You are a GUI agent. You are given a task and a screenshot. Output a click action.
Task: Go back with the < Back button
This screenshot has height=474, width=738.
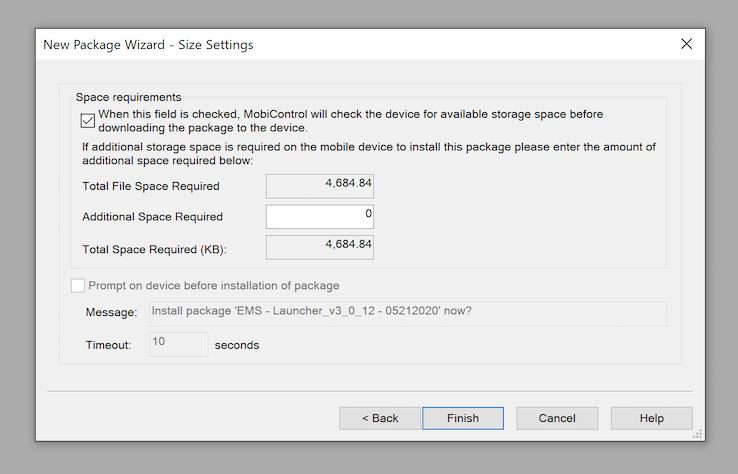click(x=380, y=418)
